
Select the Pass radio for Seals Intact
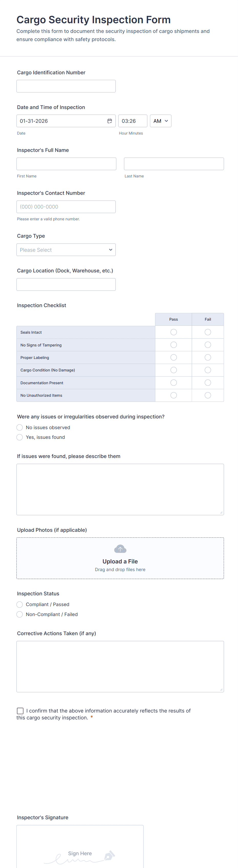tap(173, 332)
